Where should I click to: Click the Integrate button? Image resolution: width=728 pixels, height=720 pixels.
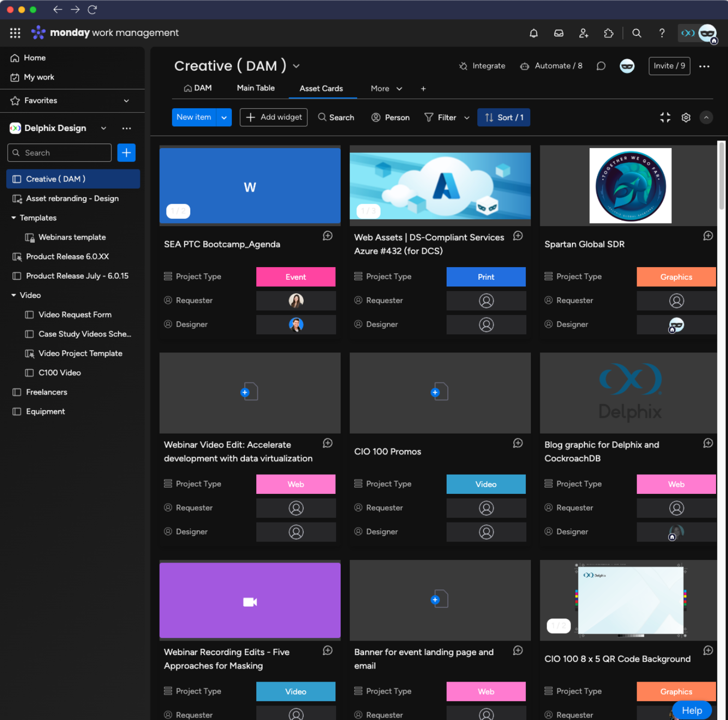482,66
